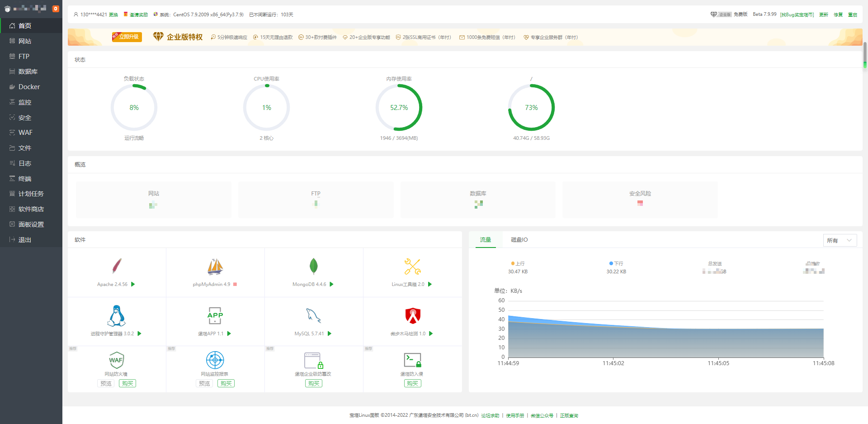
Task: Click 购买 under 堡塔企业级防篡改
Action: (314, 383)
